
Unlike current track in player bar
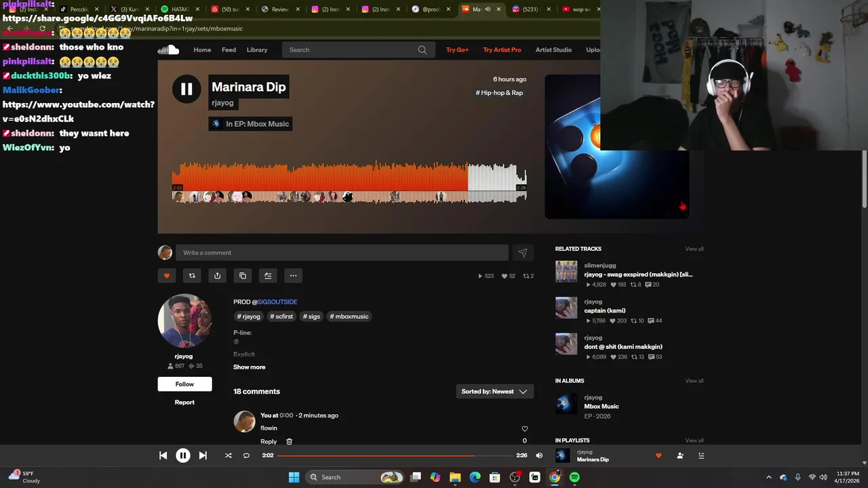point(658,455)
